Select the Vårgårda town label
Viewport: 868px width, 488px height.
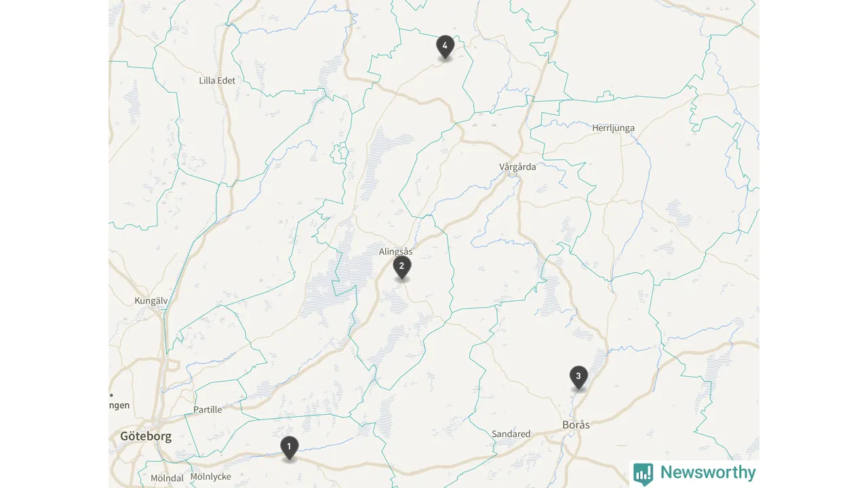click(517, 166)
